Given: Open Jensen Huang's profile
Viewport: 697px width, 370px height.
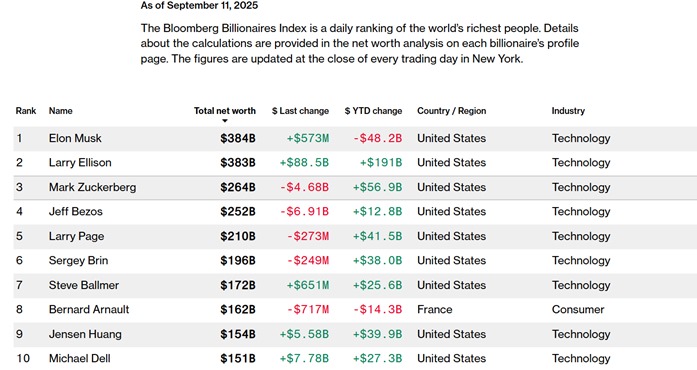Looking at the screenshot, I should click(x=85, y=334).
